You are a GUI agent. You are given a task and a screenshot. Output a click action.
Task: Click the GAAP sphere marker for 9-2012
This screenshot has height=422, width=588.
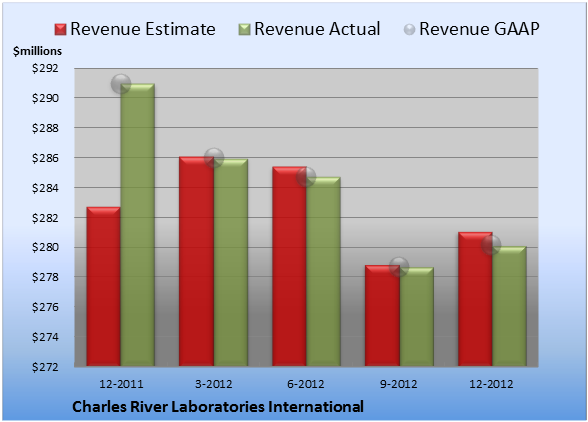(399, 267)
